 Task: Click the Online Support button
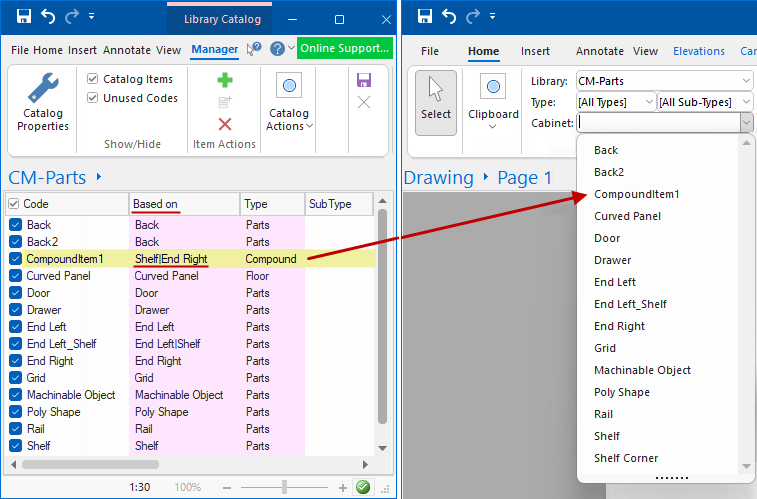(344, 48)
